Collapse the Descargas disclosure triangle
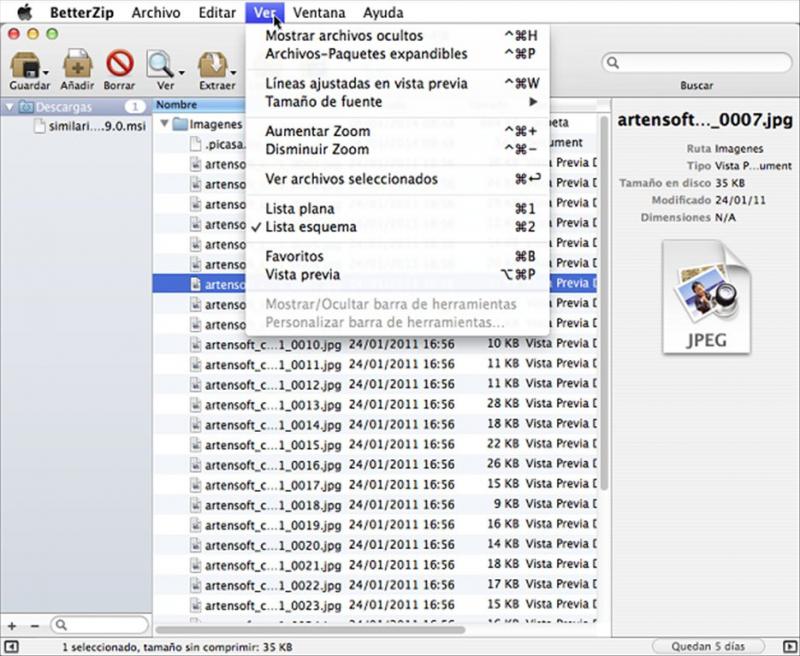Screen dimensions: 800x656 tap(10, 107)
